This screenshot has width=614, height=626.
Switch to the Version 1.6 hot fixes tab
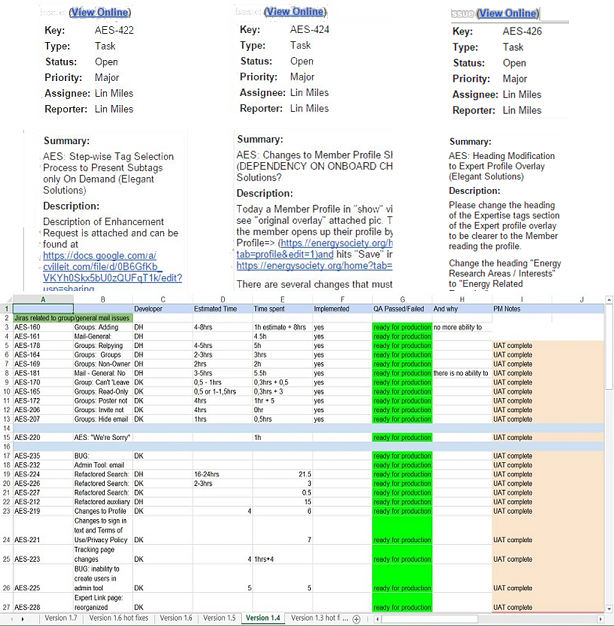tap(119, 618)
